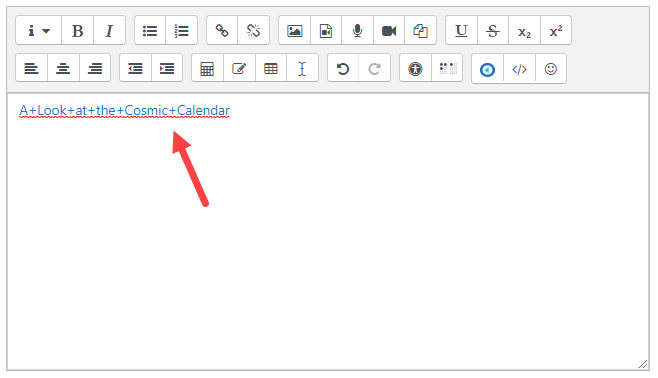Open the equation editor
The image size is (658, 378).
207,68
